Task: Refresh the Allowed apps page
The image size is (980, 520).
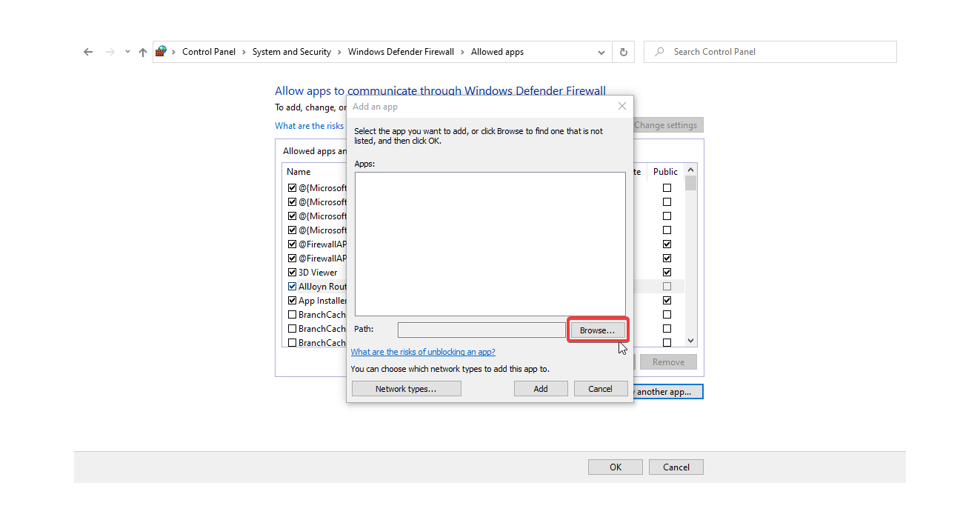Action: (x=623, y=52)
